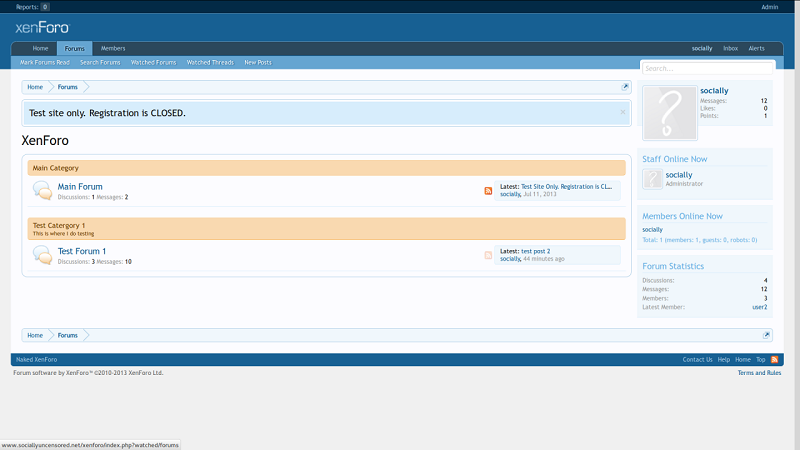Expand the Naked XenForo style chooser

pyautogui.click(x=36, y=359)
